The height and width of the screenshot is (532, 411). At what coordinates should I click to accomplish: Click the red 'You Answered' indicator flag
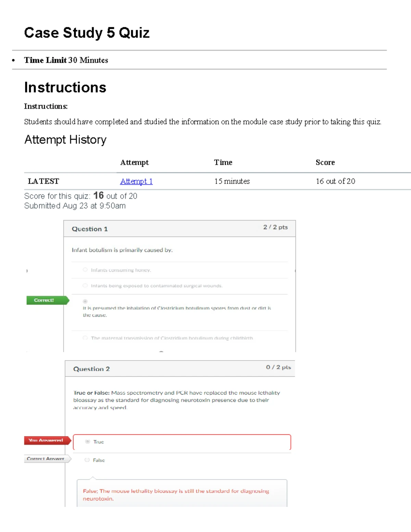pos(46,441)
